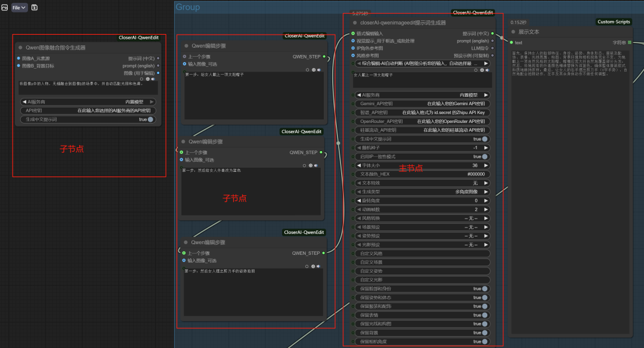
Task: Collapse the Qwen编辑步骤 node containing 剪刀手 text
Action: [x=185, y=242]
